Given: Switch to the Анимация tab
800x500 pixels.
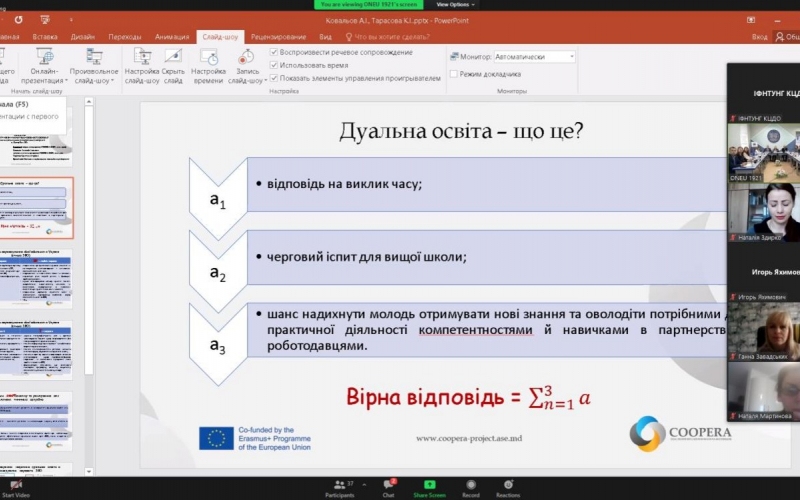Looking at the screenshot, I should [172, 37].
